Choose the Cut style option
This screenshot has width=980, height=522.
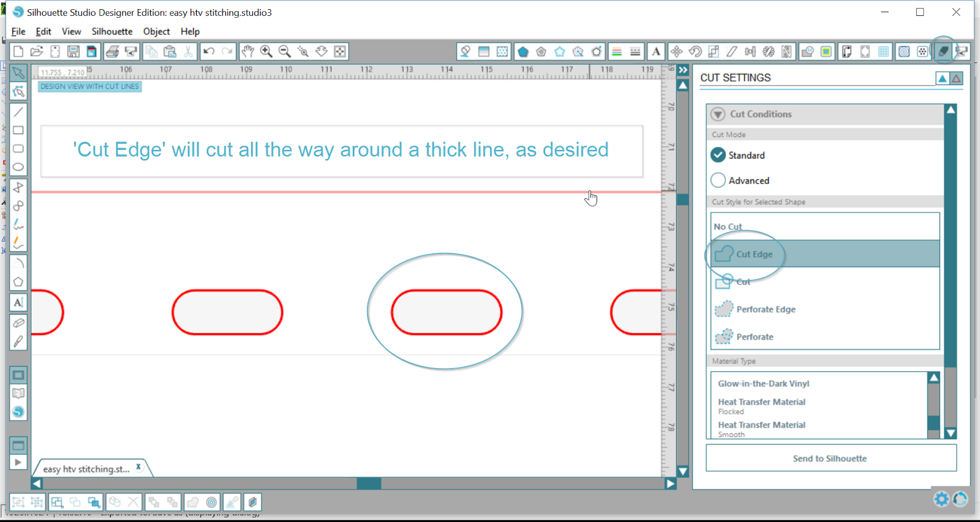click(825, 282)
